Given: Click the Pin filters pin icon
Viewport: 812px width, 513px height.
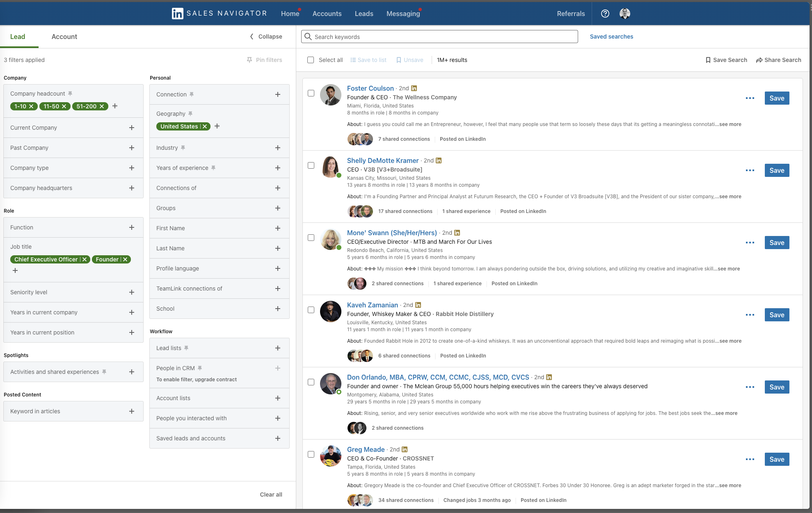Looking at the screenshot, I should pyautogui.click(x=249, y=60).
